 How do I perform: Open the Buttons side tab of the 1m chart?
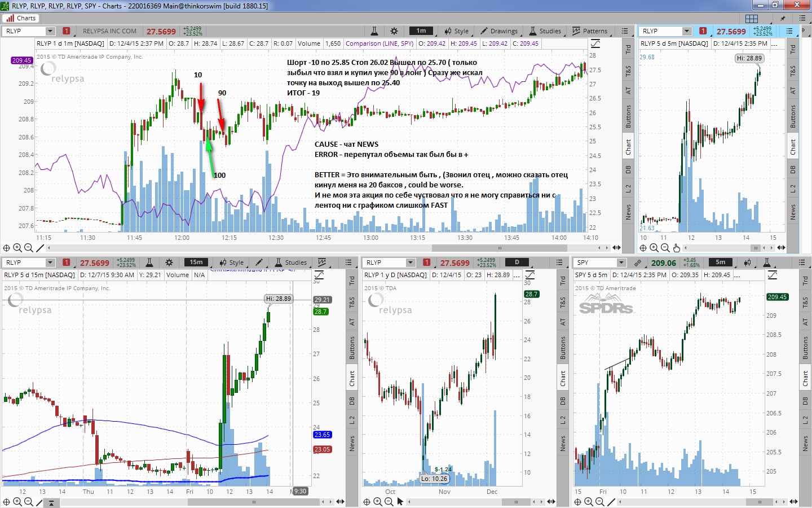click(x=628, y=116)
